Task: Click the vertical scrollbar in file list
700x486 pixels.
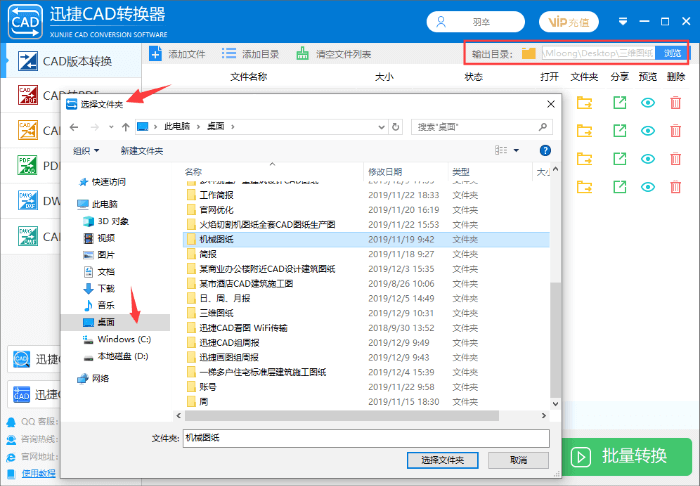Action: click(555, 339)
